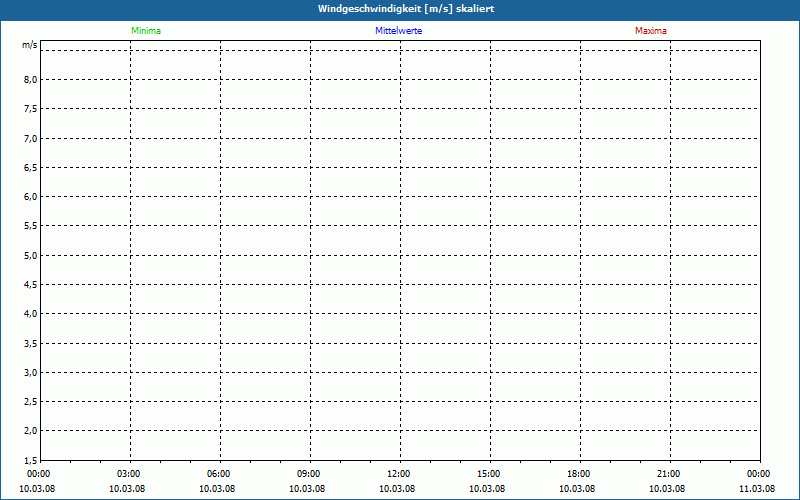Click the 1,5 y-axis minimum label
This screenshot has height=500, width=800.
pyautogui.click(x=30, y=460)
